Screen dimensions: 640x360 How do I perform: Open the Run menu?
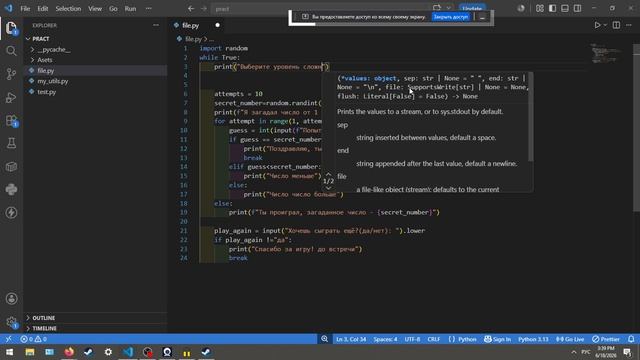point(130,9)
